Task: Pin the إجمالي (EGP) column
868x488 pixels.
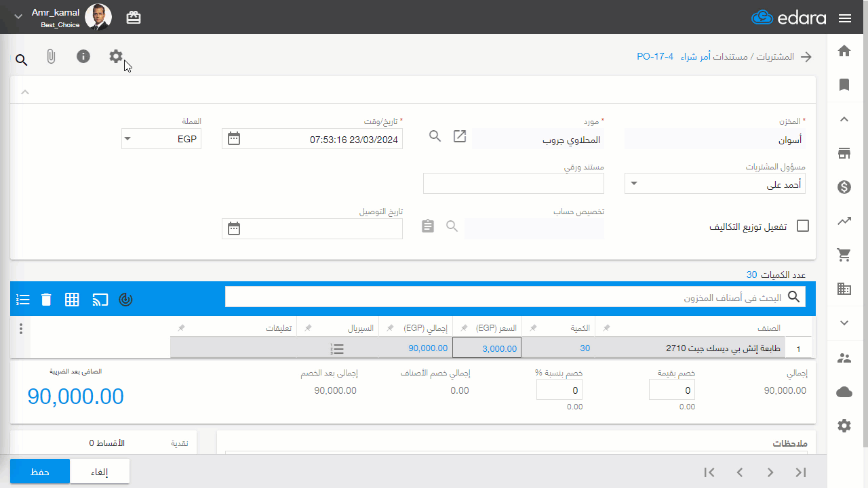Action: tap(390, 328)
